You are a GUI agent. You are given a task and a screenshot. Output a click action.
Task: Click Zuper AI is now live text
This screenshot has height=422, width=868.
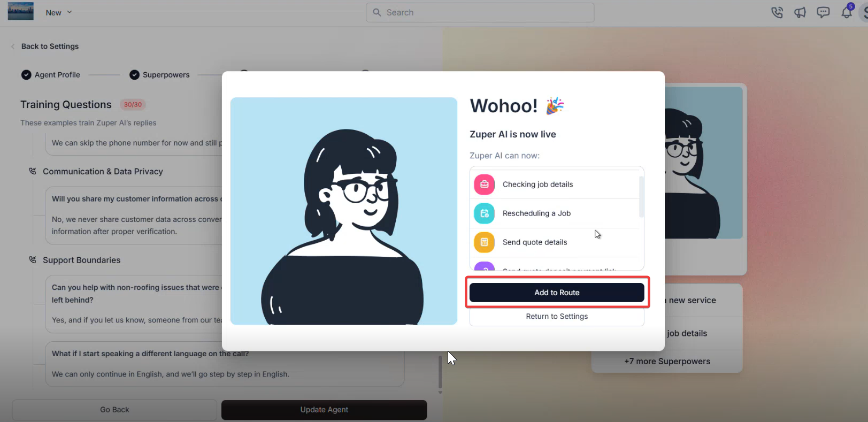pos(513,134)
